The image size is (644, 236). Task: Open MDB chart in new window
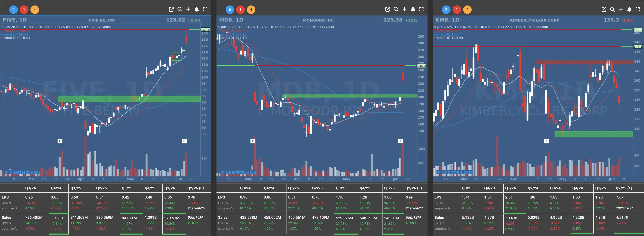pyautogui.click(x=387, y=9)
